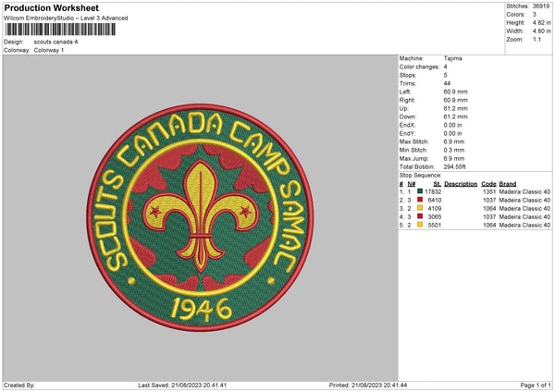Click the 'Wilcom EmbroideryStudio – Level 3 Advanced' line

point(66,18)
